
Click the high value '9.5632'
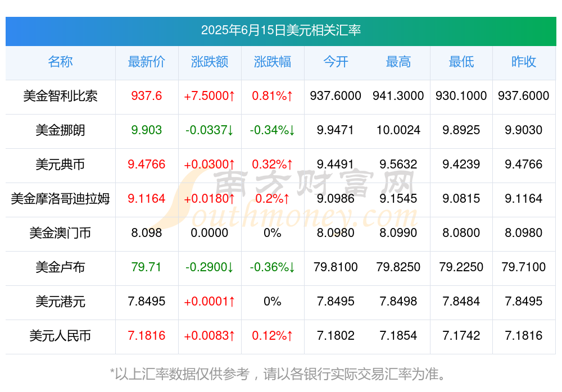click(x=398, y=165)
